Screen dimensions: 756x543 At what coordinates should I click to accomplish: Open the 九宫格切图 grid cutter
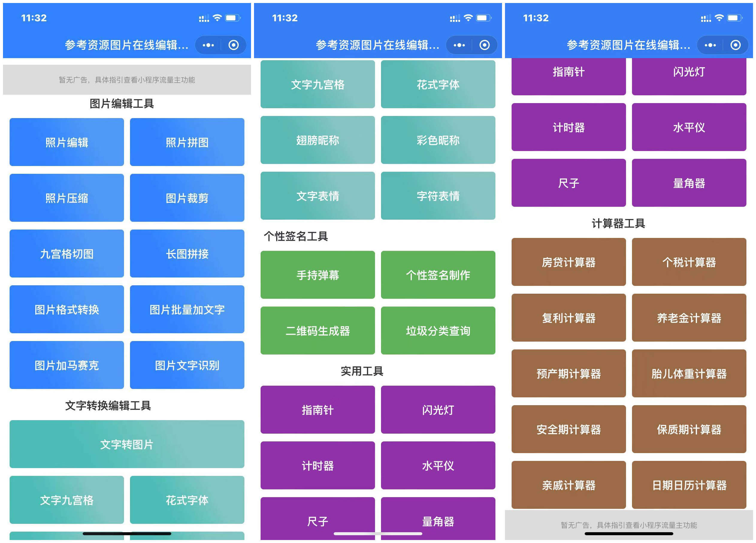point(67,254)
